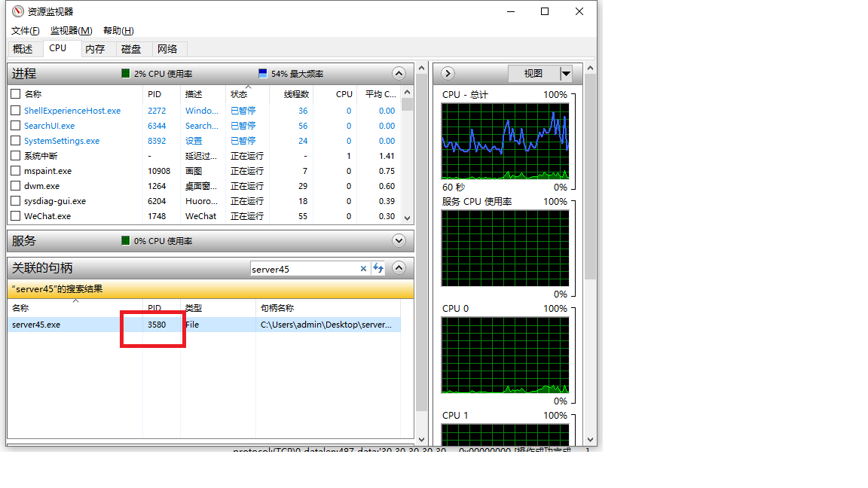
Task: Collapse graph pane with arrow button
Action: [x=448, y=74]
